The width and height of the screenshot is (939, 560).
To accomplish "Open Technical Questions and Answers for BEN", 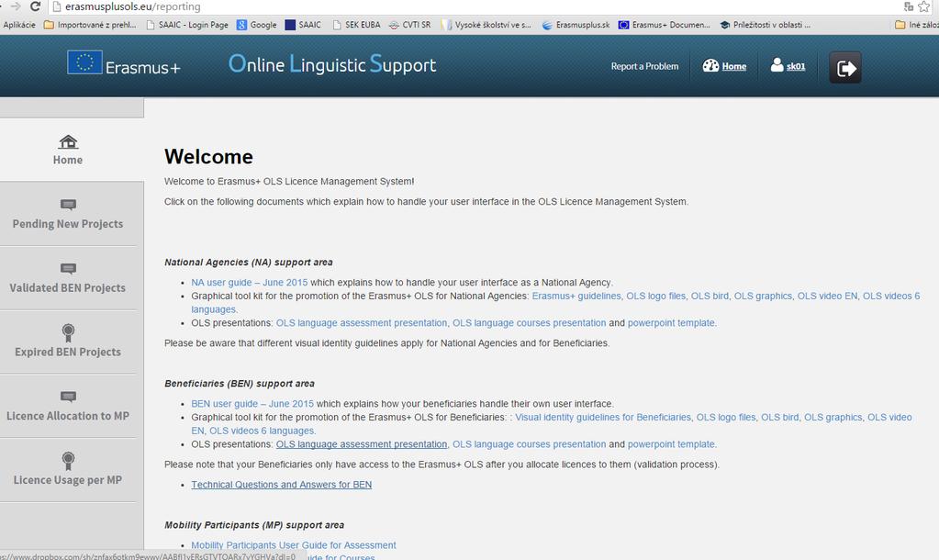I will click(x=282, y=485).
